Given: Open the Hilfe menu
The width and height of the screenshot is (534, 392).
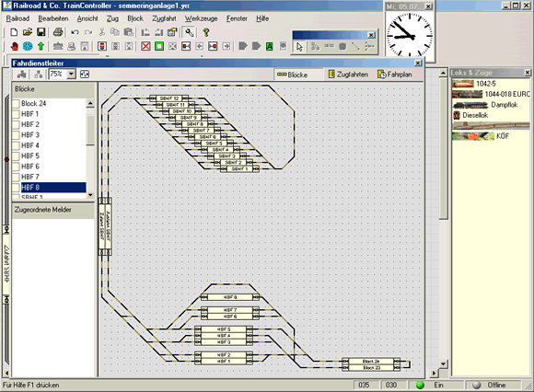Looking at the screenshot, I should click(x=262, y=18).
